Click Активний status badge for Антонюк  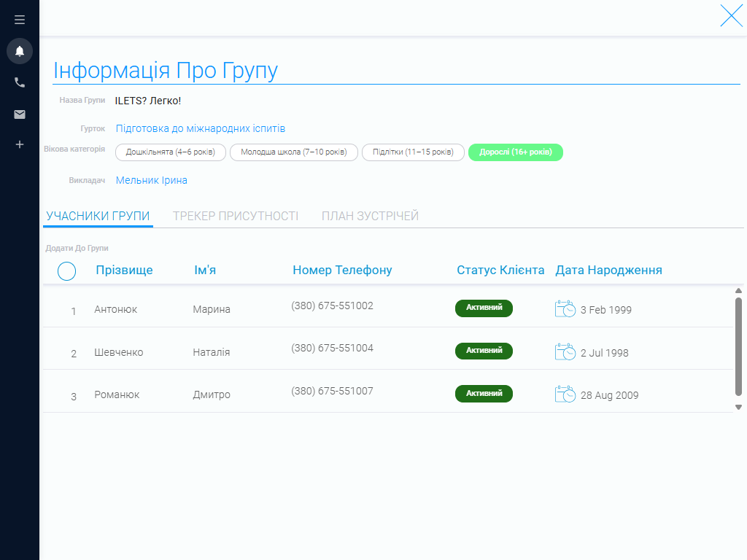(x=484, y=308)
